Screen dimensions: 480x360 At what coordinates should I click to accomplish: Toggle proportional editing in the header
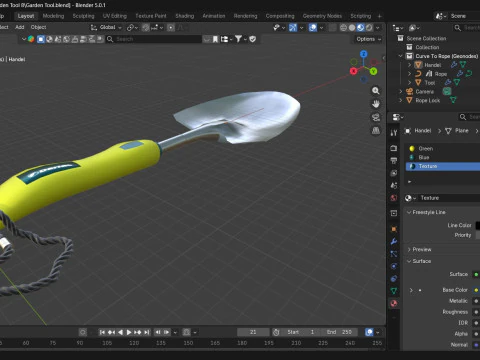point(171,28)
